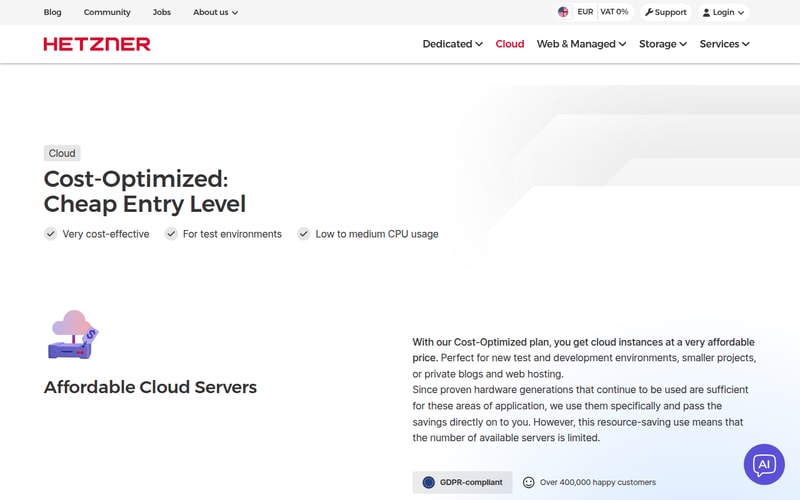Expand the Web & Managed menu
The width and height of the screenshot is (800, 500).
click(x=581, y=44)
